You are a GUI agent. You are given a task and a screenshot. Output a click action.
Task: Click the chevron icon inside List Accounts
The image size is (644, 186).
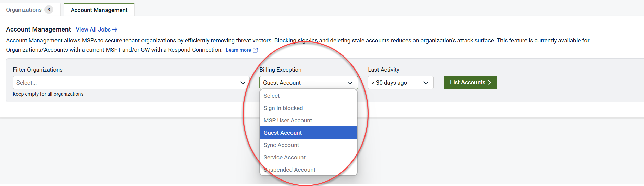pos(489,83)
